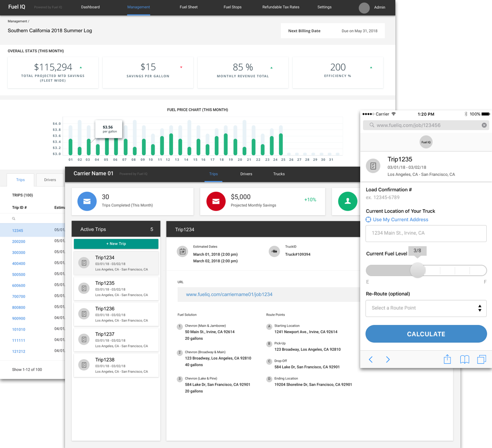Click the red Projected Monthly Savings envelope icon
The image size is (492, 448).
click(216, 201)
